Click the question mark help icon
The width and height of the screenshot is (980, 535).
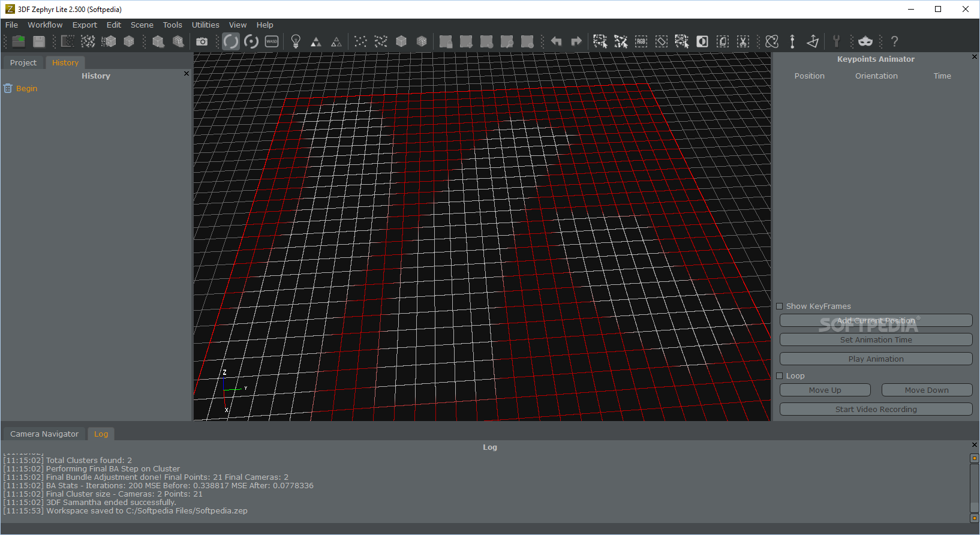[x=894, y=41]
